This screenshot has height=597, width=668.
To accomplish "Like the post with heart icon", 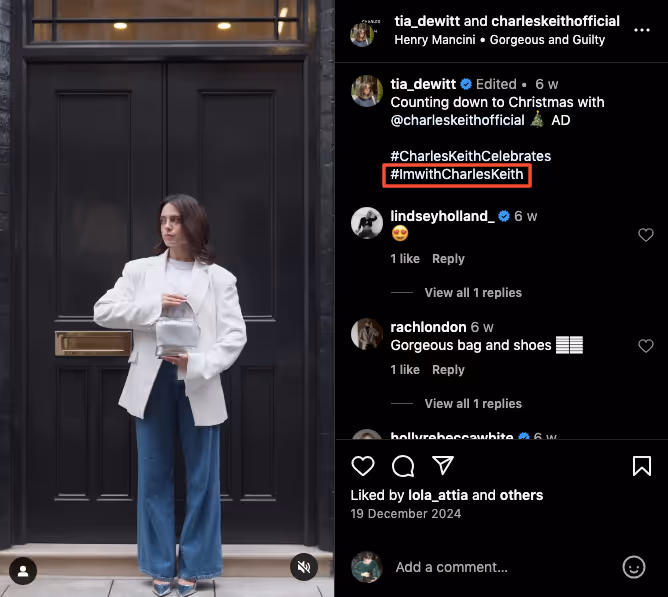I will pyautogui.click(x=363, y=465).
